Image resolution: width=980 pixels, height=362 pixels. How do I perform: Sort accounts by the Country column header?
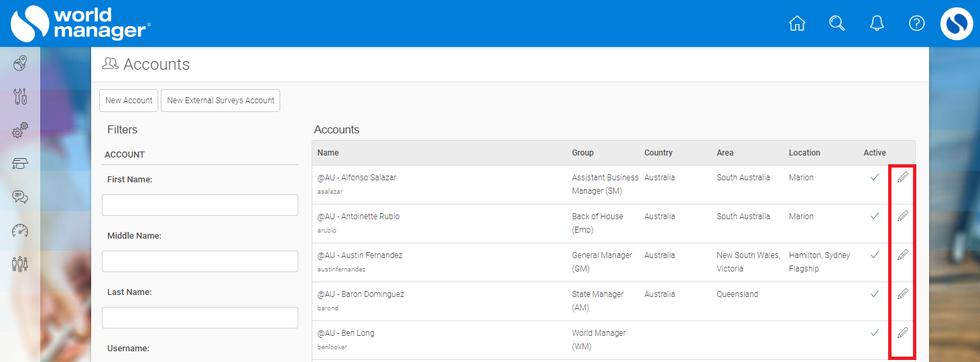tap(658, 153)
